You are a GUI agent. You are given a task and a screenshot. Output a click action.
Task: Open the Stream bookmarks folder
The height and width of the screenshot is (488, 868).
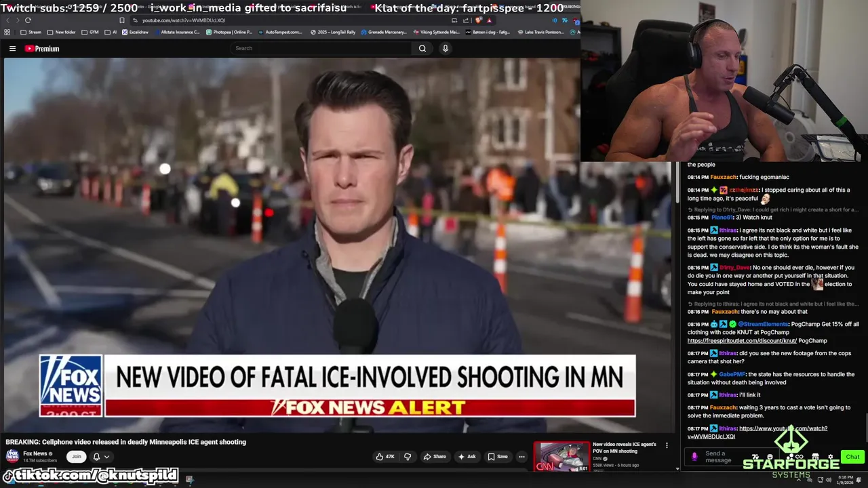(x=31, y=32)
